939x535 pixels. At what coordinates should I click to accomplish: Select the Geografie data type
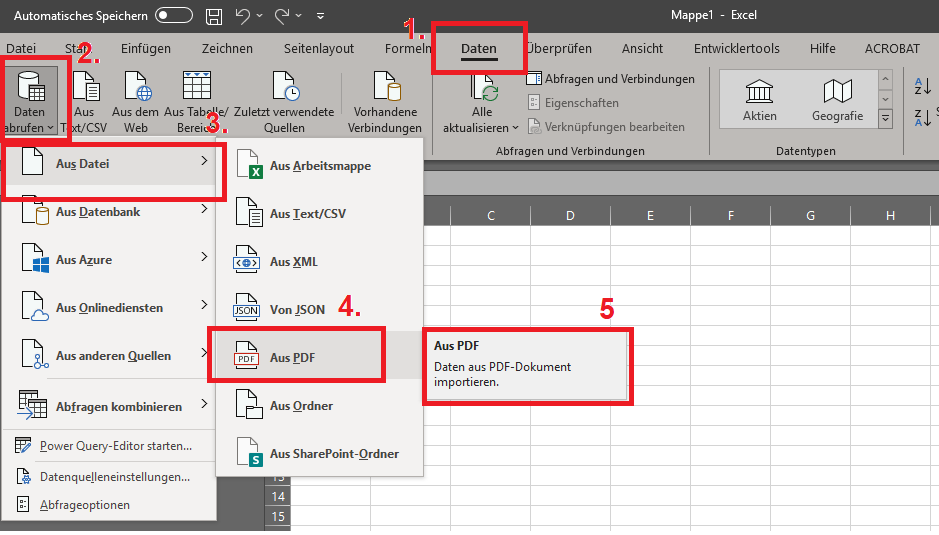coord(837,100)
